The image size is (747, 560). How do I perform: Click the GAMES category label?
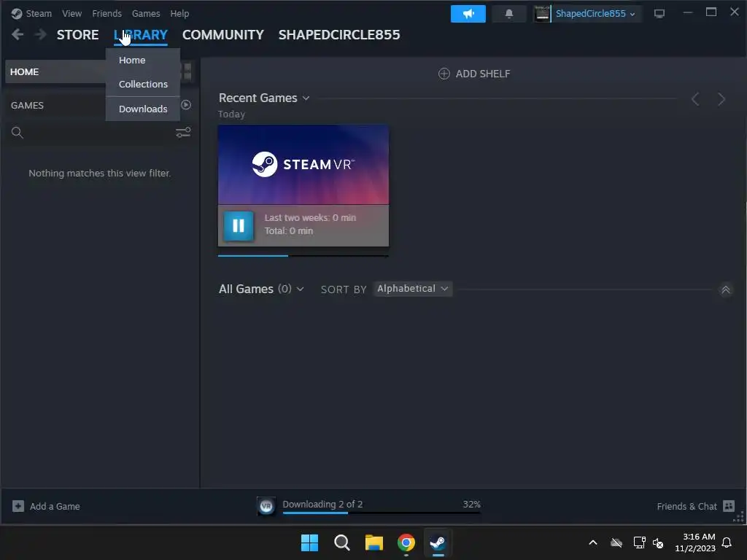(27, 105)
